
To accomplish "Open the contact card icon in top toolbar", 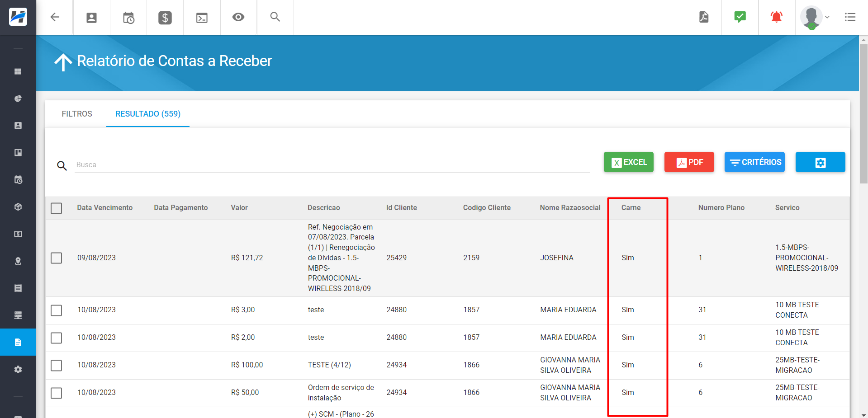I will point(92,18).
